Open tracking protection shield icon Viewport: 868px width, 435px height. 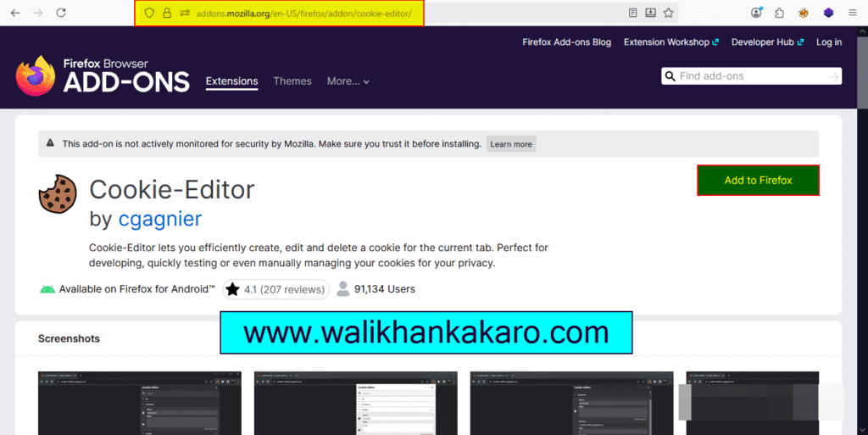click(x=149, y=13)
